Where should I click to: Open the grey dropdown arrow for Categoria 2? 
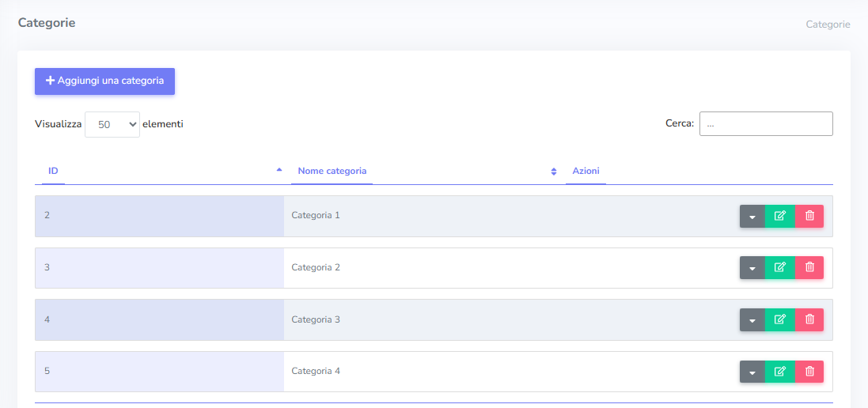(x=752, y=268)
